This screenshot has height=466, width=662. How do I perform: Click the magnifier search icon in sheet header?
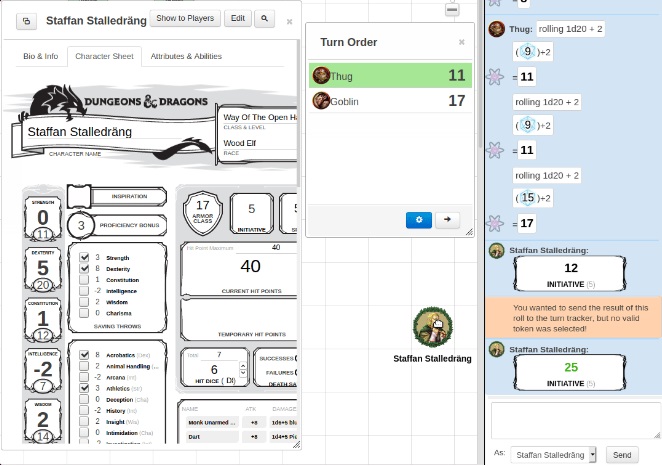264,19
